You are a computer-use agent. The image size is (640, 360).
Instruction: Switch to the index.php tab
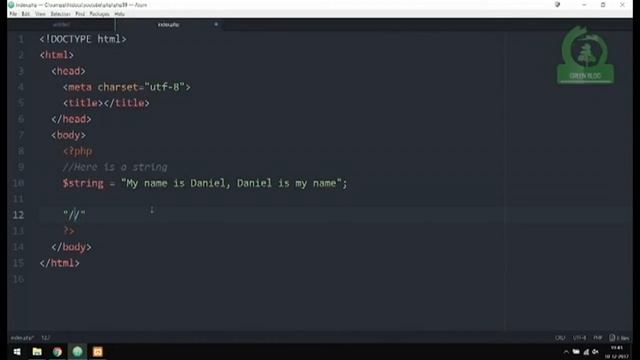168,24
